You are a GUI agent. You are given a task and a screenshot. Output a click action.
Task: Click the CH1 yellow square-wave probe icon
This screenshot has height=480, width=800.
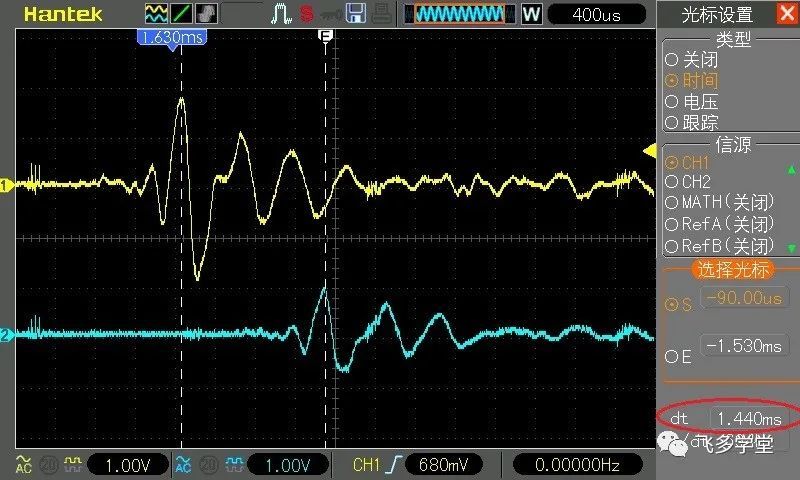click(x=72, y=464)
